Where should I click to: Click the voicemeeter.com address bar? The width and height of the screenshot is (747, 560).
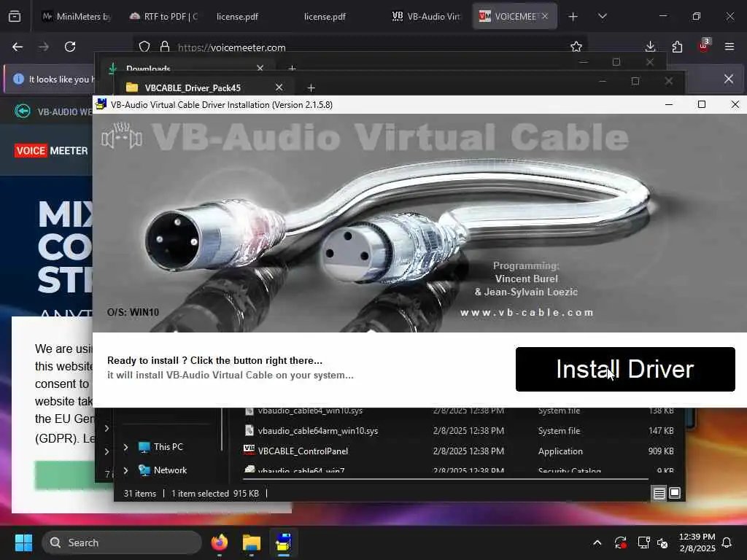coord(360,47)
